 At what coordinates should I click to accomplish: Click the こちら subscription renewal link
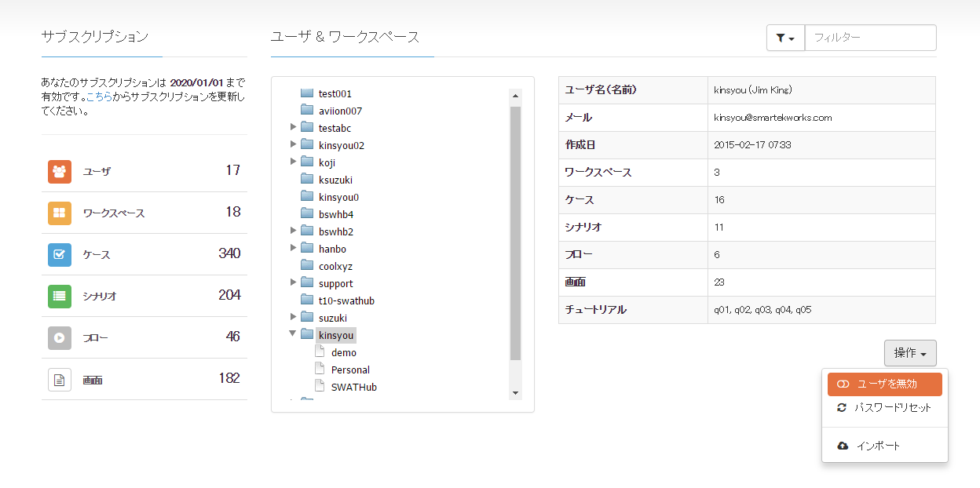click(99, 97)
